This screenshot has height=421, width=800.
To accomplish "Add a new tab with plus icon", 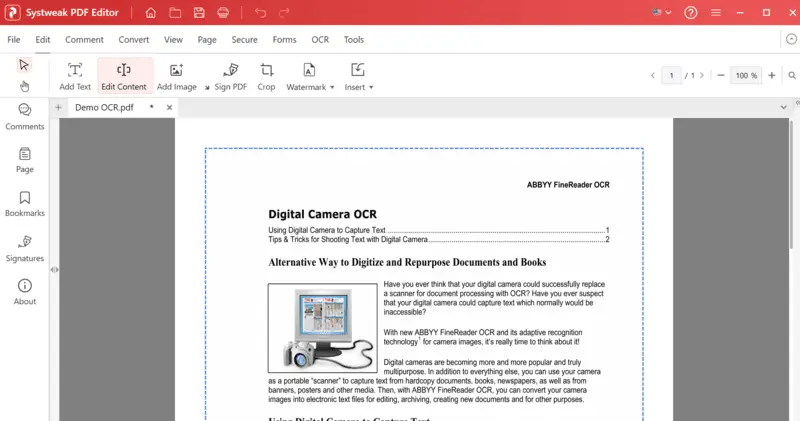I will [58, 107].
